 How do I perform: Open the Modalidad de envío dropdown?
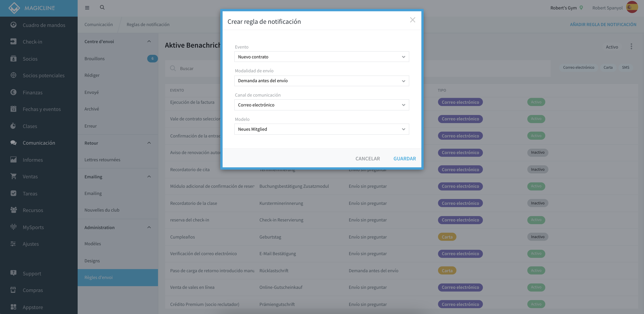(322, 81)
